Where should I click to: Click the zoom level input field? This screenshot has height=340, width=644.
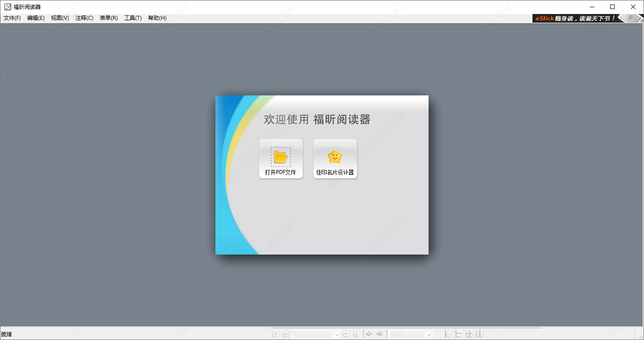pyautogui.click(x=407, y=335)
